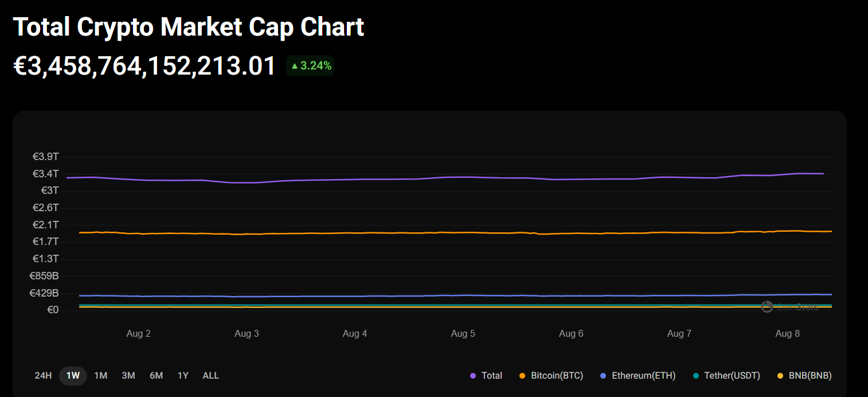The height and width of the screenshot is (397, 868).
Task: Click the CoinStats watermark logo
Action: [x=767, y=308]
